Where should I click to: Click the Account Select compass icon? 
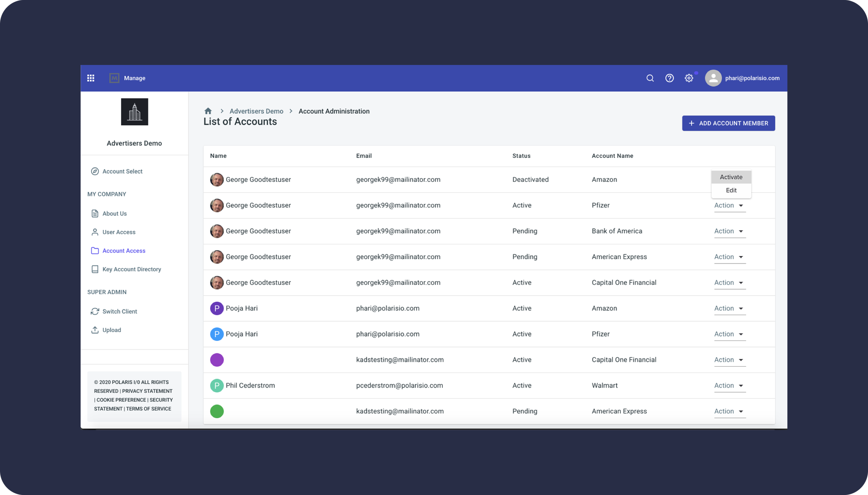[x=95, y=171]
